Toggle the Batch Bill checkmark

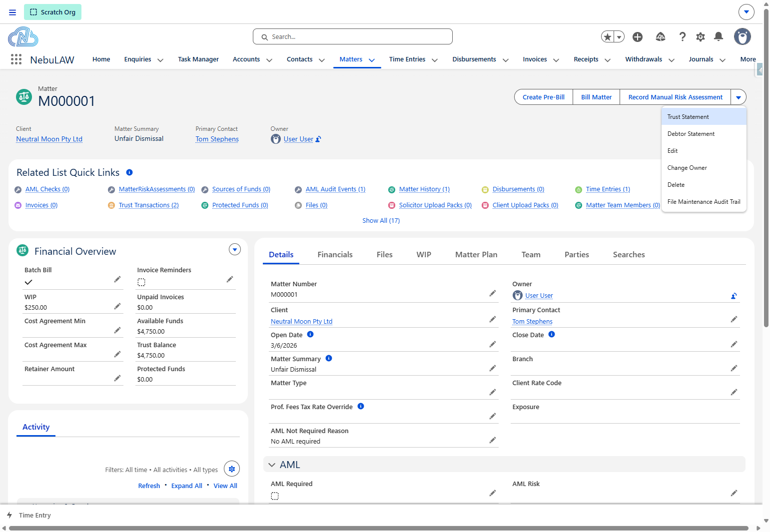(28, 282)
